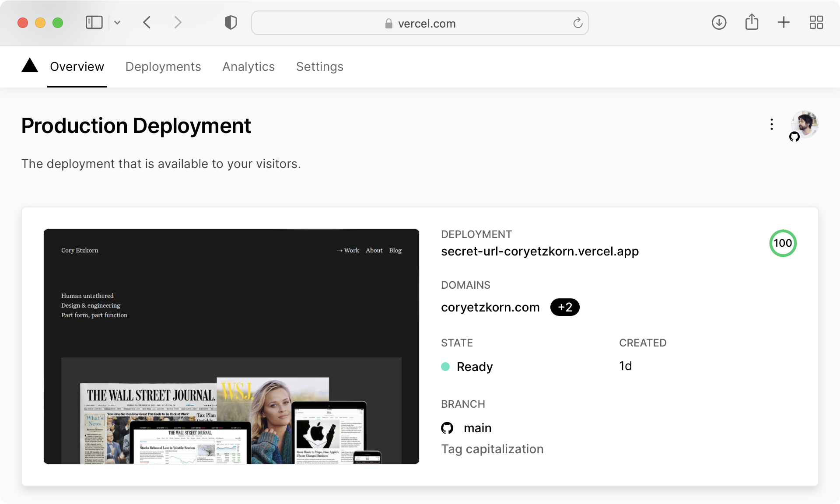Image resolution: width=840 pixels, height=504 pixels.
Task: Click the 100 performance score circle
Action: [783, 243]
